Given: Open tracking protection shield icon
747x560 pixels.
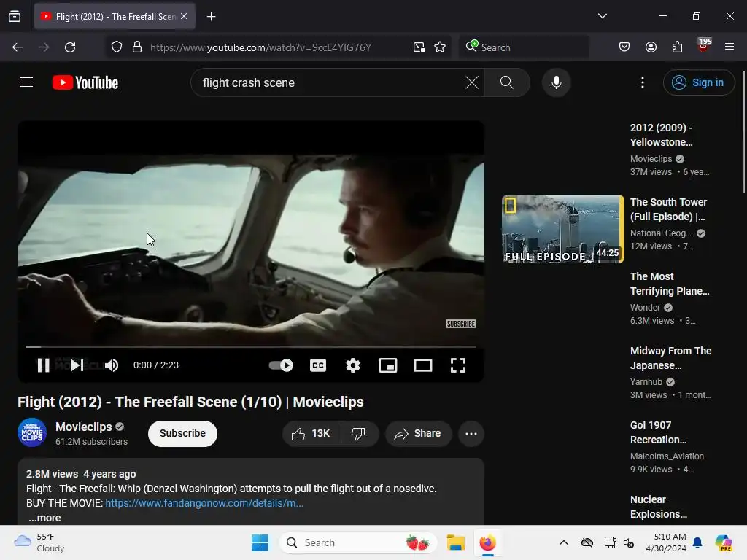Looking at the screenshot, I should point(117,47).
